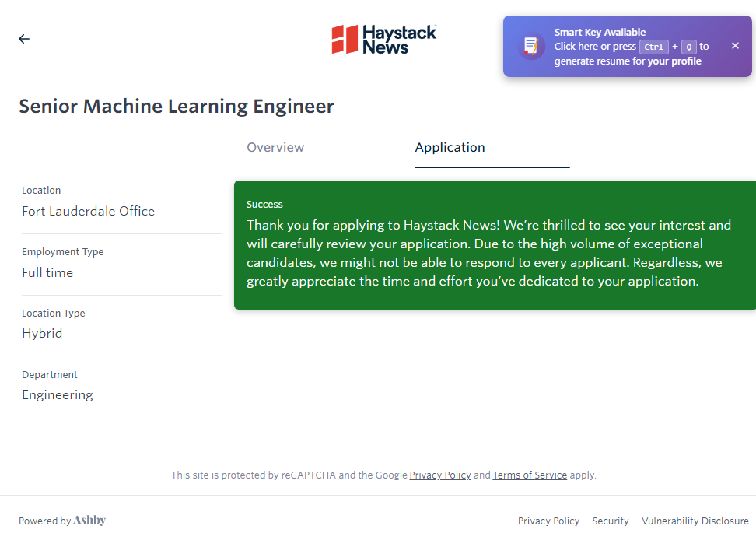Viewport: 756px width, 547px height.
Task: Open the footer Privacy Policy link beside Security
Action: (548, 521)
